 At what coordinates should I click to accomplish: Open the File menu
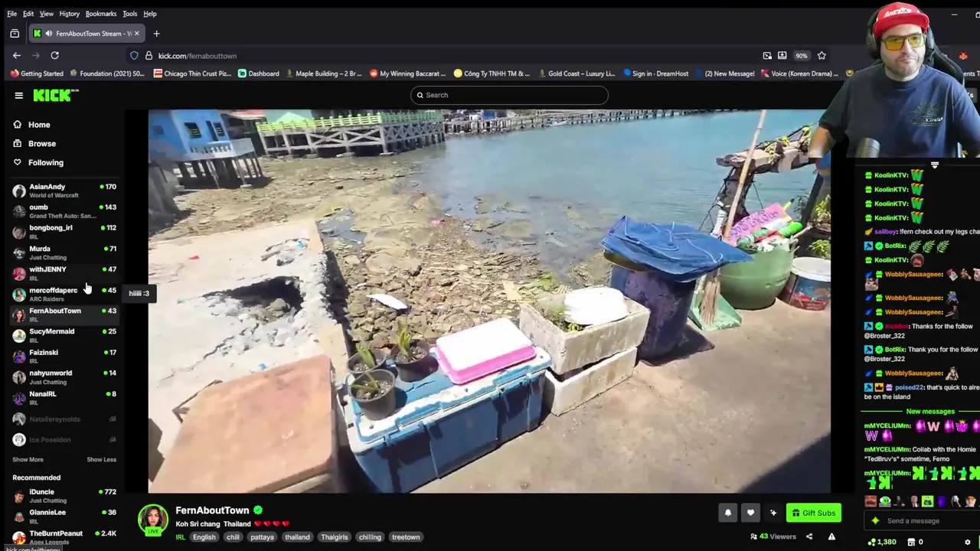point(12,14)
